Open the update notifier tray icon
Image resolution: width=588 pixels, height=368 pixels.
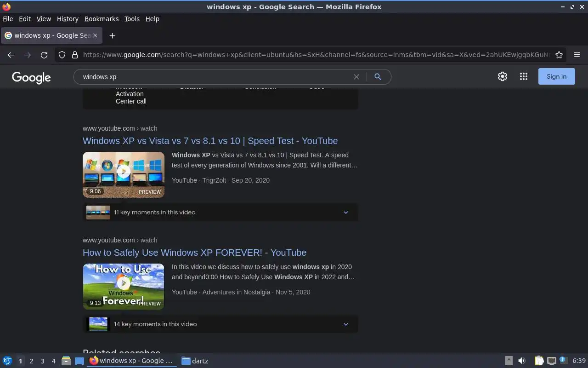coord(564,361)
